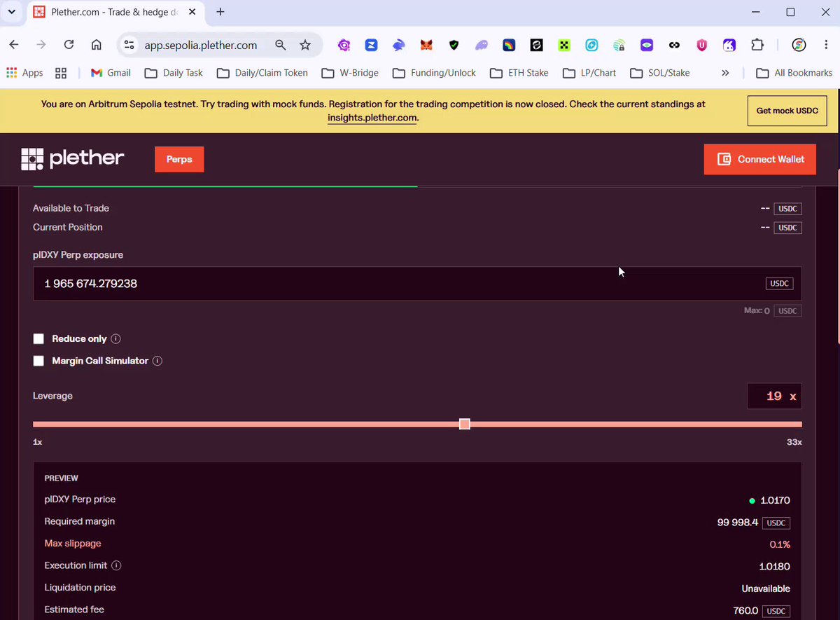Click the Available to Trade label

[71, 208]
